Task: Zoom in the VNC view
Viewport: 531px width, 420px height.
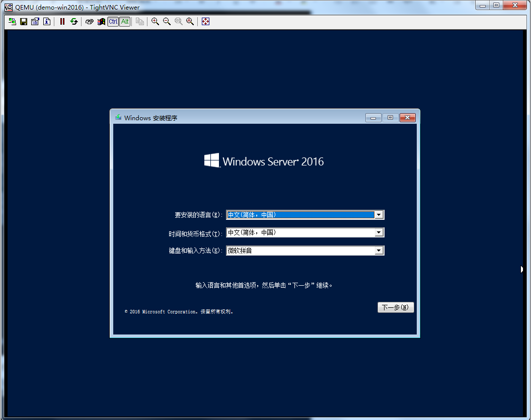Action: pos(155,22)
